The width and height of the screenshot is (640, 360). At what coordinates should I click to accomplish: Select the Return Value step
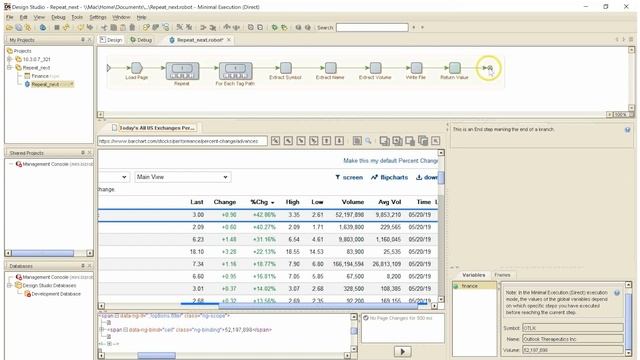pyautogui.click(x=455, y=68)
